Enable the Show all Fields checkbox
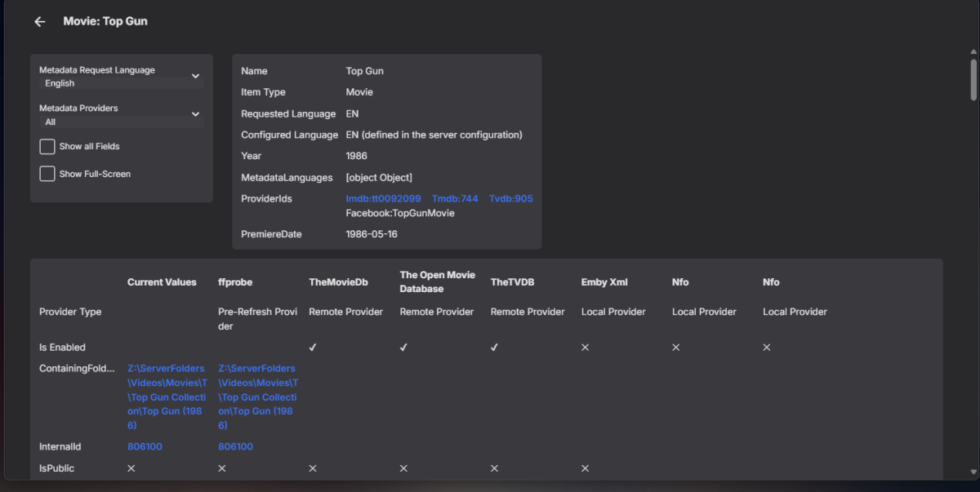 coord(47,147)
